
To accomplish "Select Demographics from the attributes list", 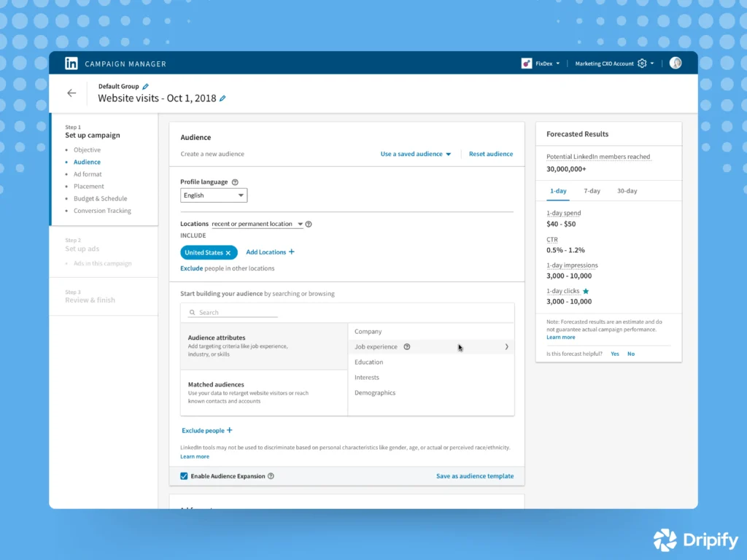I will pyautogui.click(x=374, y=392).
